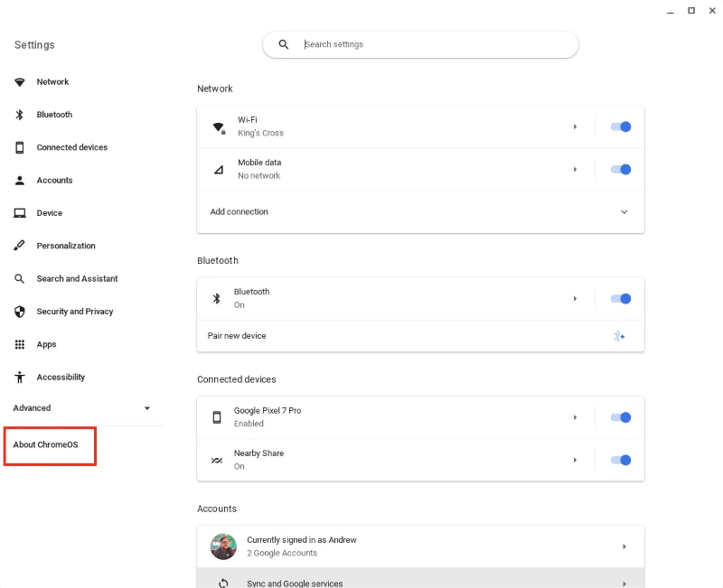Select the Network icon in the sidebar

(20, 81)
